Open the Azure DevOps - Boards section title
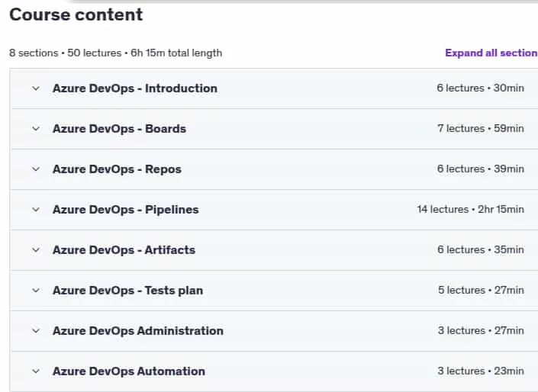The image size is (538, 392). (x=119, y=129)
